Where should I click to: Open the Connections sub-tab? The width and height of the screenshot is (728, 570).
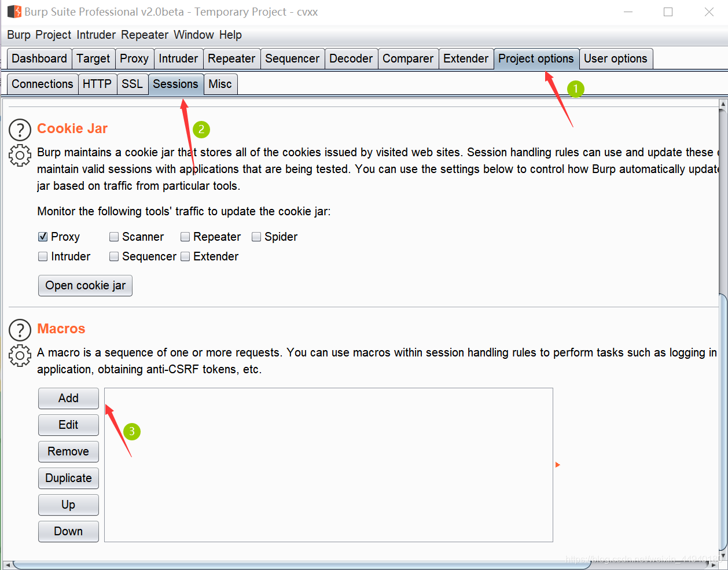pyautogui.click(x=42, y=84)
